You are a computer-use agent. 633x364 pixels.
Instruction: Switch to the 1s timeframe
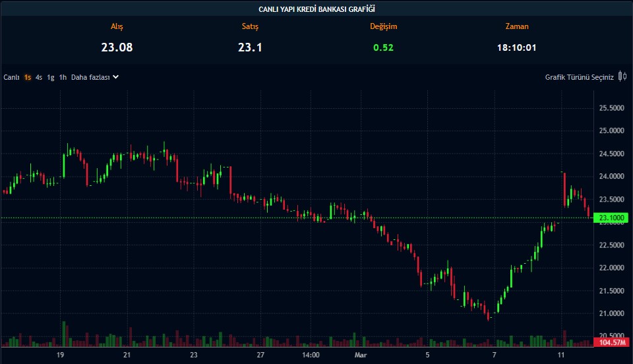tap(28, 77)
